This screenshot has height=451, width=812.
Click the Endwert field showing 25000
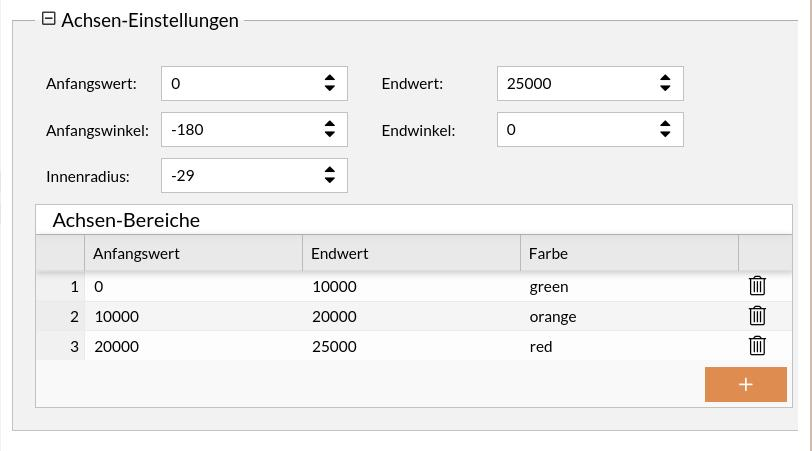pos(575,84)
